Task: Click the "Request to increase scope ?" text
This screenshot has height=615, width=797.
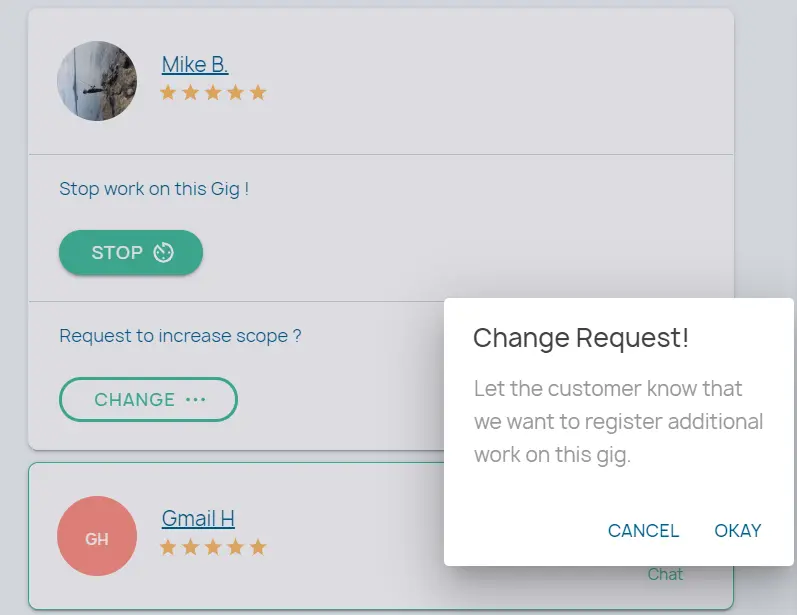Action: pyautogui.click(x=180, y=336)
